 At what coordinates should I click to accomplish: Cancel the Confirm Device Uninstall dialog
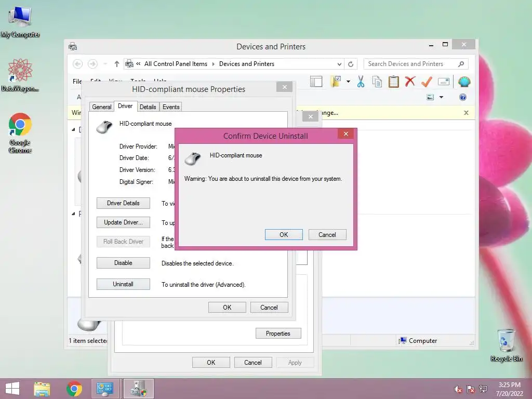click(327, 234)
